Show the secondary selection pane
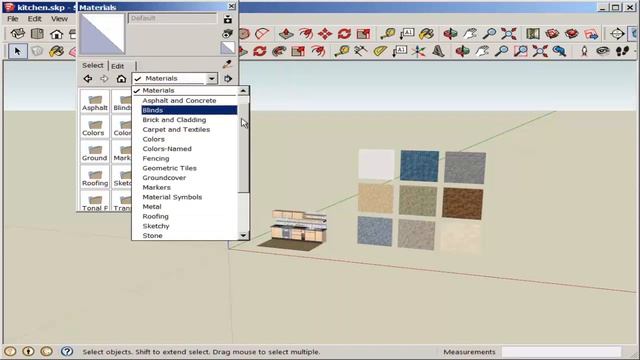 (x=228, y=18)
